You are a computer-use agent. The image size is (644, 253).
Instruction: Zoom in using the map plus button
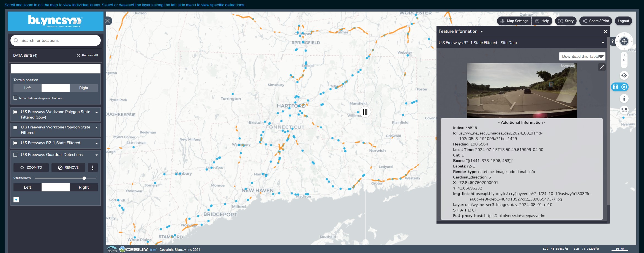[x=624, y=55]
